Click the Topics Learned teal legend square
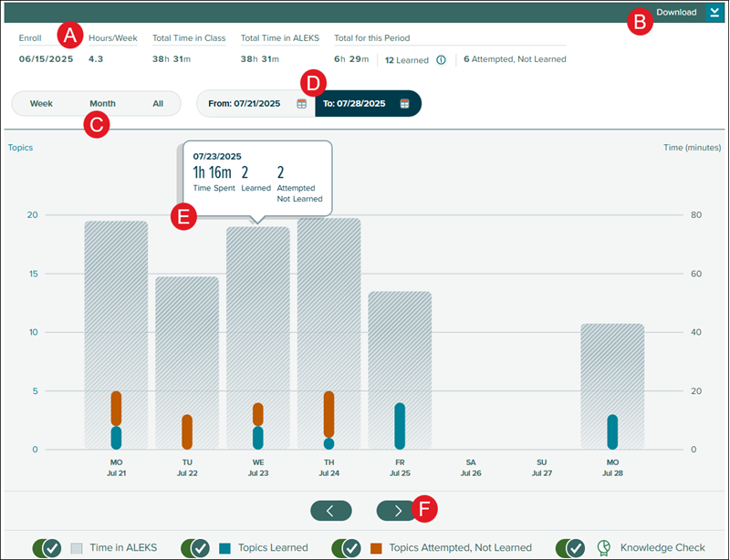The width and height of the screenshot is (730, 560). coord(224,548)
